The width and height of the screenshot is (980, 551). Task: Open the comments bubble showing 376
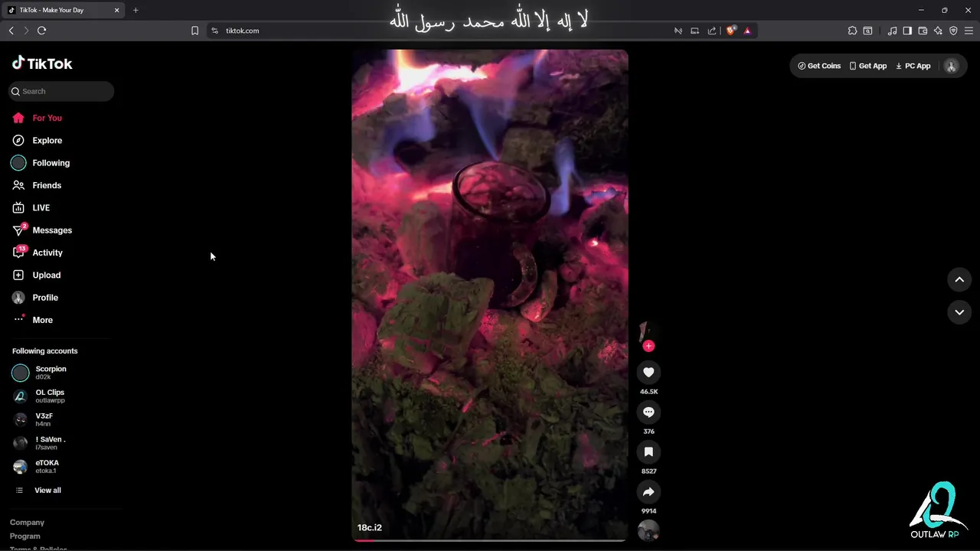click(648, 412)
